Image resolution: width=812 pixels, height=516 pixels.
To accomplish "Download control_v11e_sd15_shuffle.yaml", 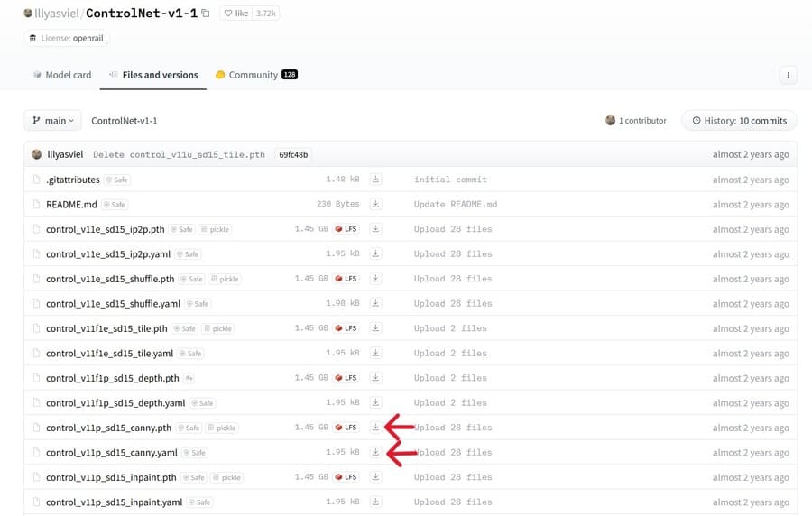I will tap(375, 303).
